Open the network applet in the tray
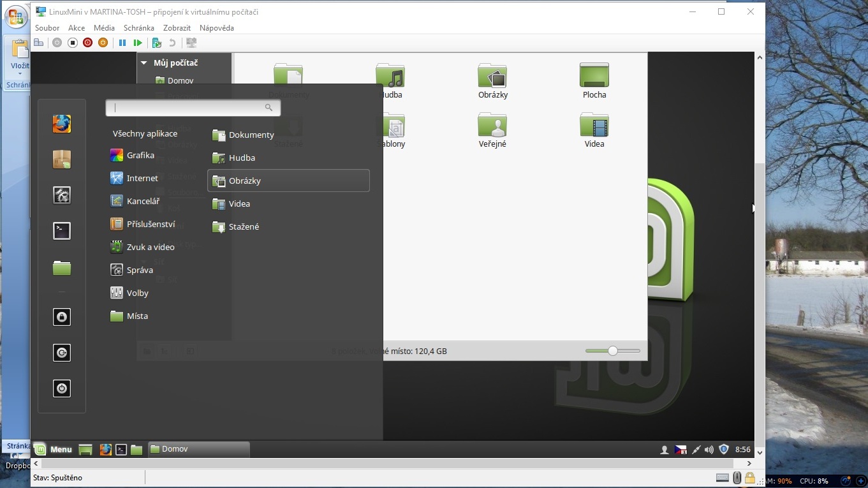Image resolution: width=868 pixels, height=488 pixels. pos(696,450)
